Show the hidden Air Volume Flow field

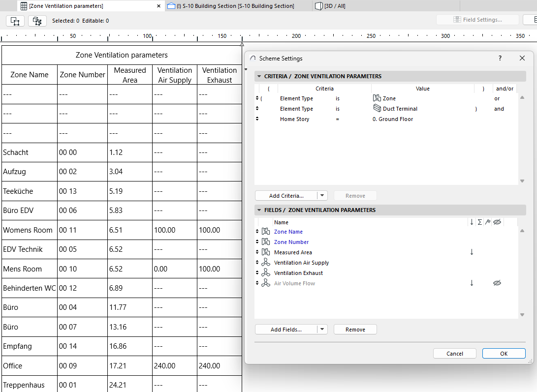[497, 283]
